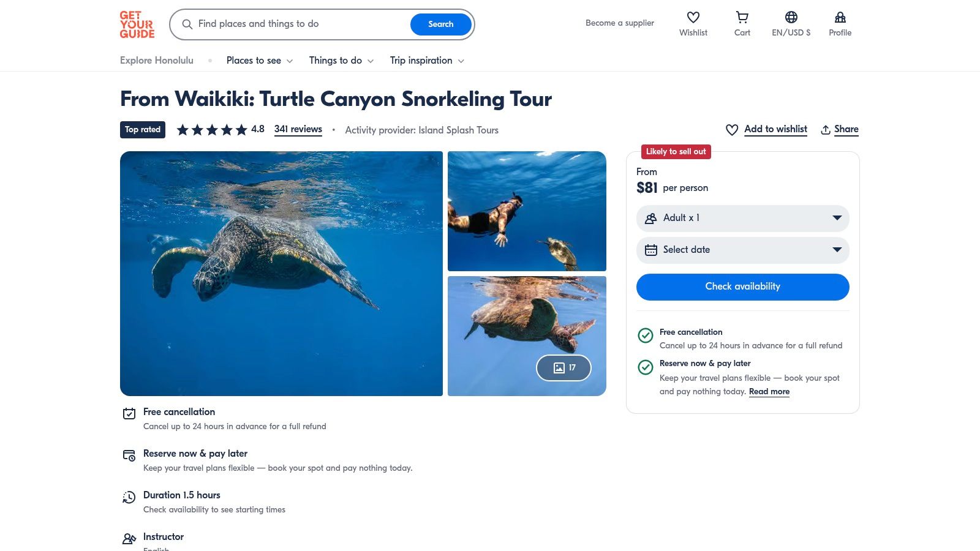Open the large sea turtle main photo
Image resolution: width=980 pixels, height=551 pixels.
[281, 273]
